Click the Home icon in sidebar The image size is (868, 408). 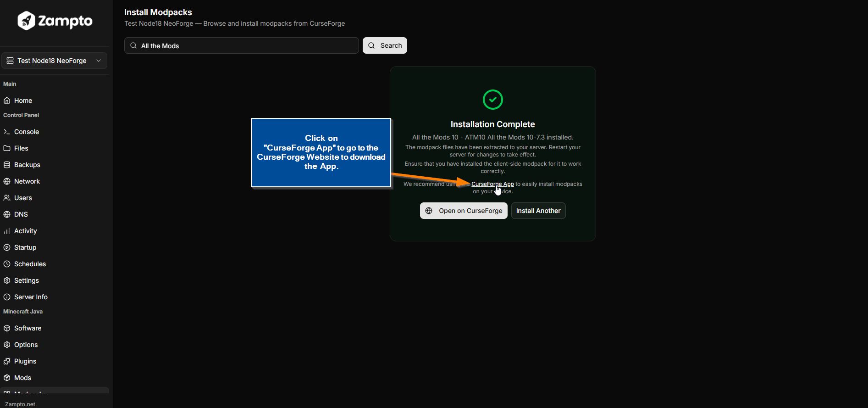click(x=7, y=101)
